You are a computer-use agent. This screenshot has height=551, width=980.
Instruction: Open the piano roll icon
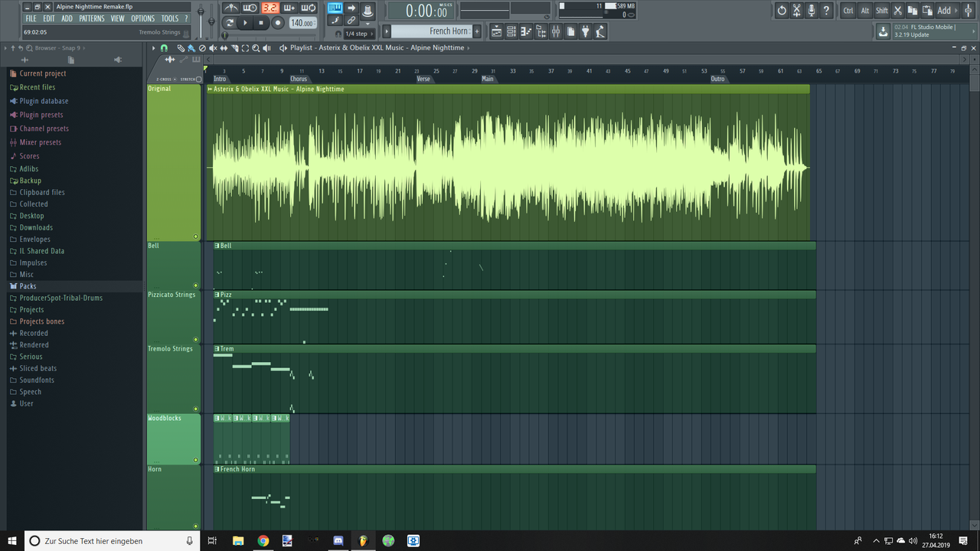(x=526, y=31)
